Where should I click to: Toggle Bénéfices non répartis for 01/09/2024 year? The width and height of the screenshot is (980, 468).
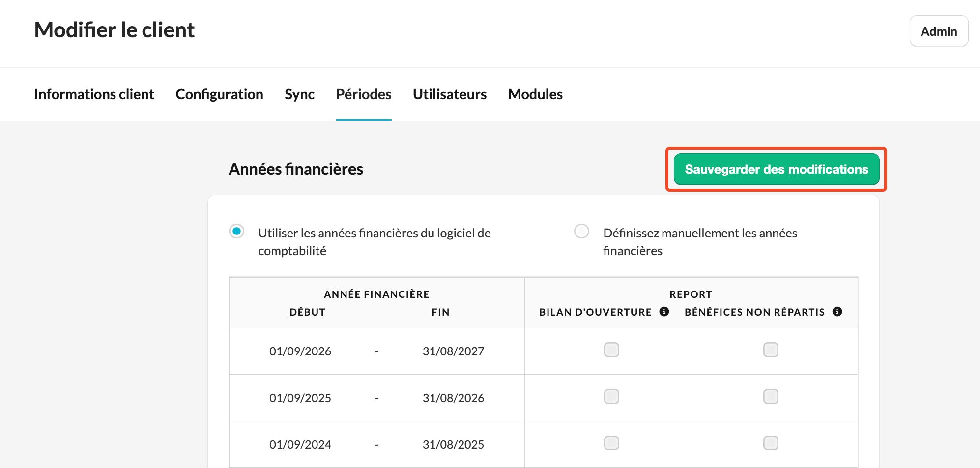[x=771, y=443]
